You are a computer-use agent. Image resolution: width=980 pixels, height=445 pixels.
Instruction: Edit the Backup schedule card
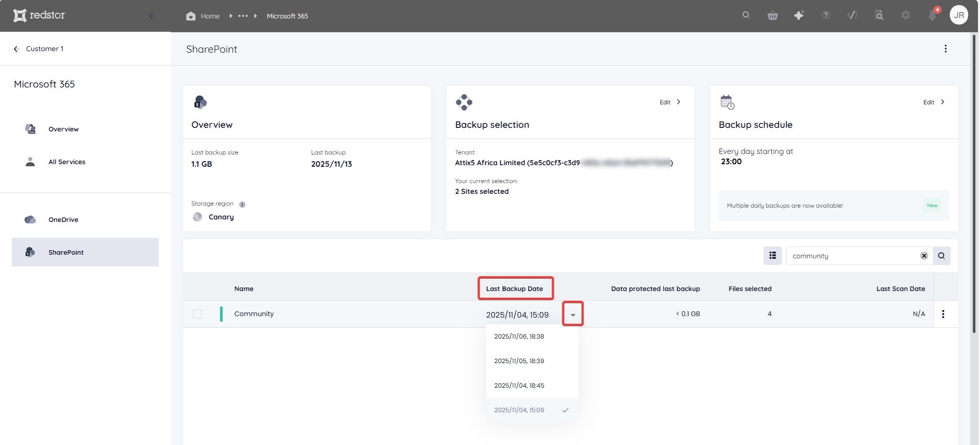[x=933, y=102]
